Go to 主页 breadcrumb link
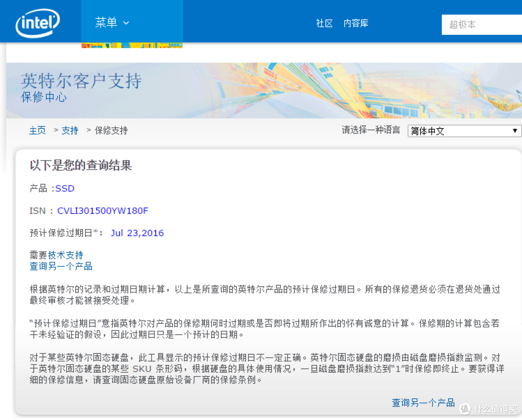 coord(37,130)
